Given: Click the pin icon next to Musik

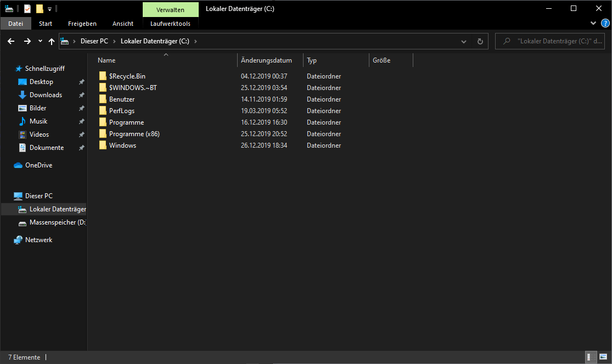Looking at the screenshot, I should pyautogui.click(x=82, y=121).
